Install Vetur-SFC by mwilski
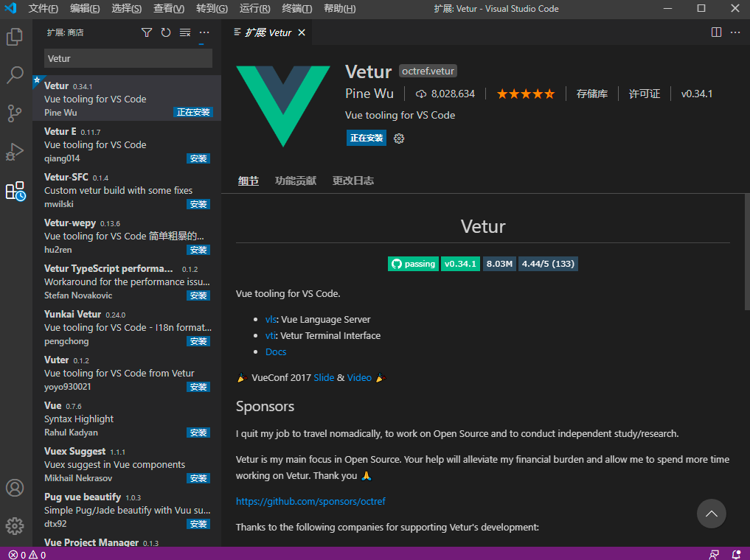The height and width of the screenshot is (560, 750). [x=198, y=205]
